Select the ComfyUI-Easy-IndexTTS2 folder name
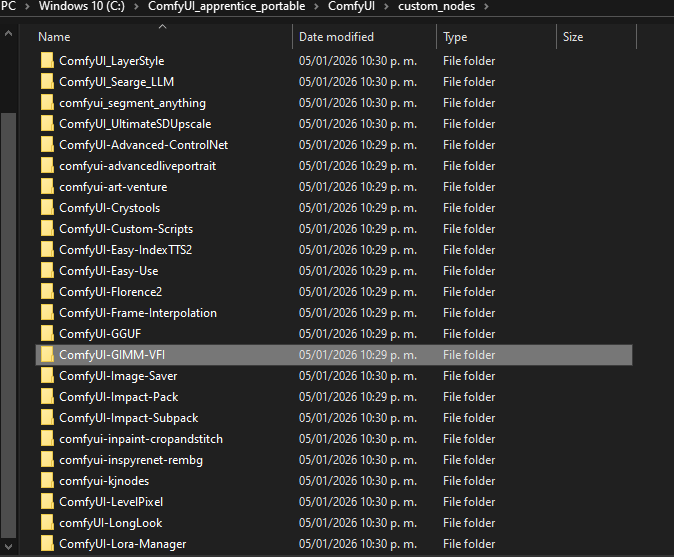The width and height of the screenshot is (674, 557). pos(126,250)
